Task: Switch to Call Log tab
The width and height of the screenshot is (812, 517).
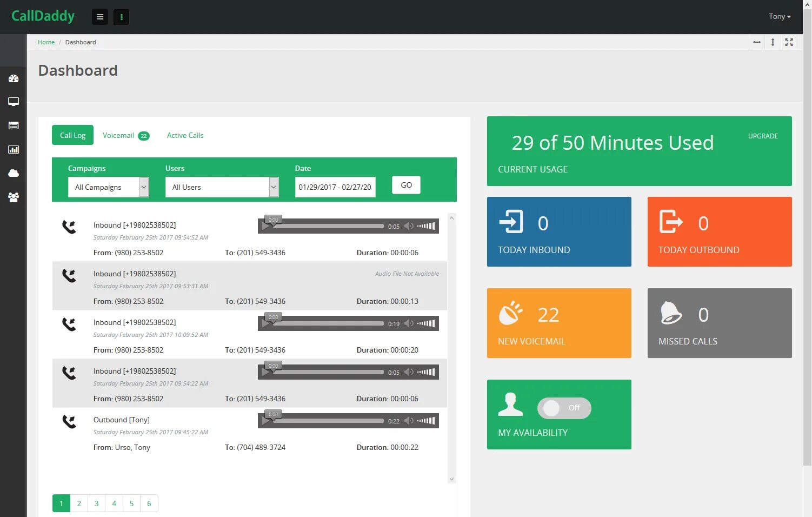Action: [x=72, y=135]
